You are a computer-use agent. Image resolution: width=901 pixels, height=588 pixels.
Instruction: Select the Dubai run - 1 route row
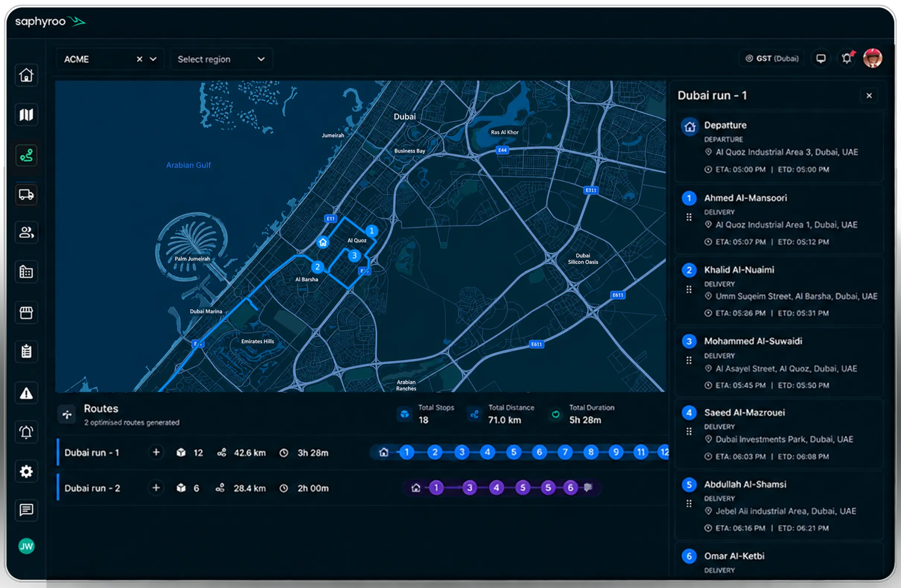pos(362,452)
